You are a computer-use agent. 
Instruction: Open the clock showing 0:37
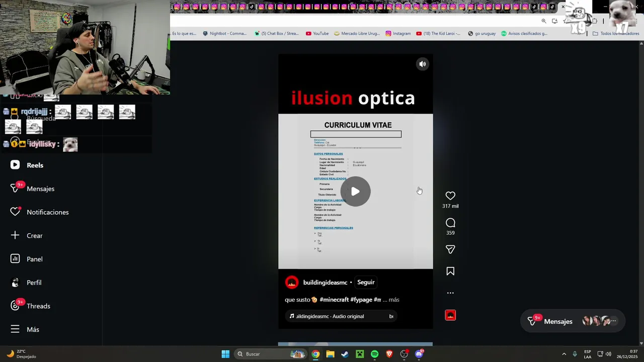tap(627, 354)
